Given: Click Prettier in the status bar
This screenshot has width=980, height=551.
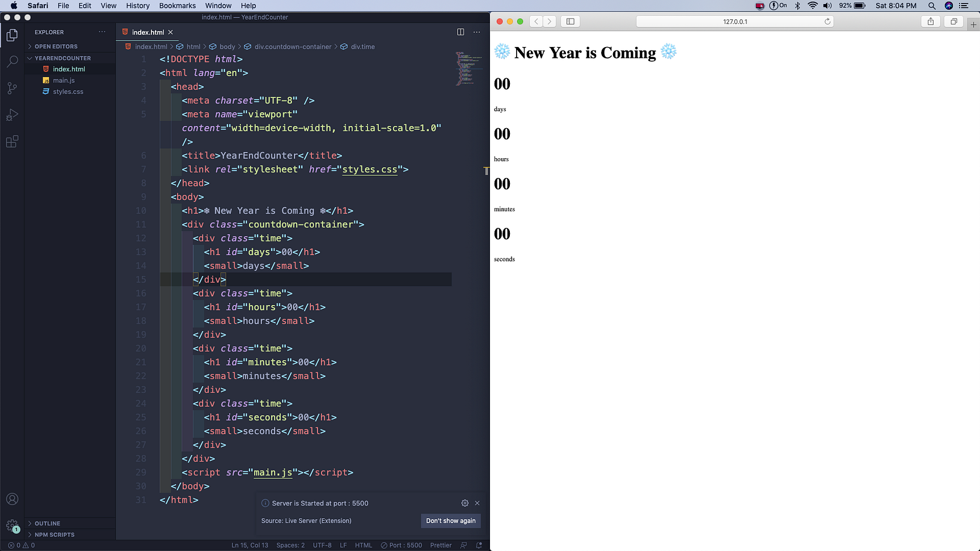Looking at the screenshot, I should pos(441,545).
